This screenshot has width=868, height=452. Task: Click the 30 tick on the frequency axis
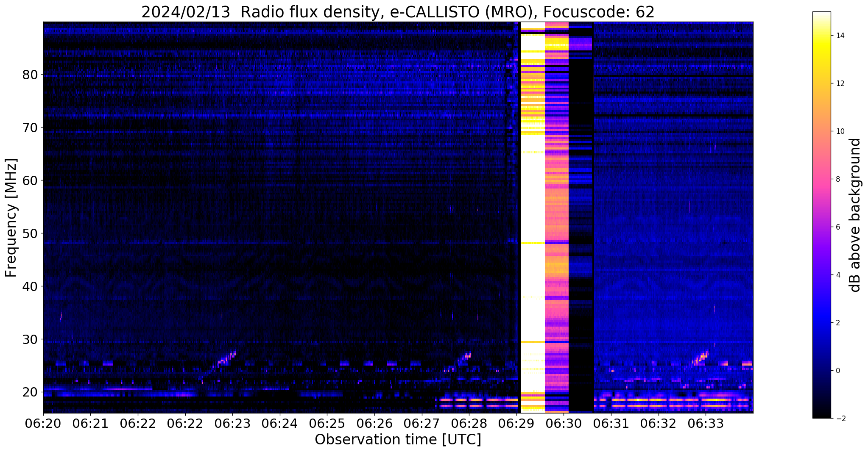click(x=30, y=339)
